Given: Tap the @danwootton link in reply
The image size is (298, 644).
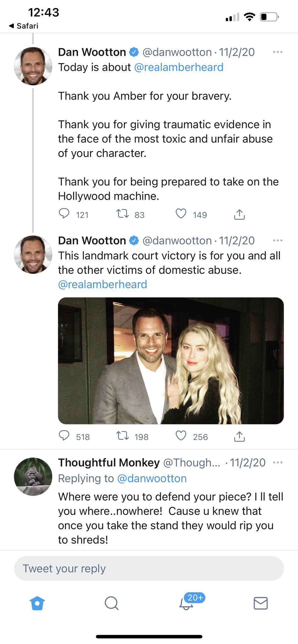Looking at the screenshot, I should click(x=152, y=478).
